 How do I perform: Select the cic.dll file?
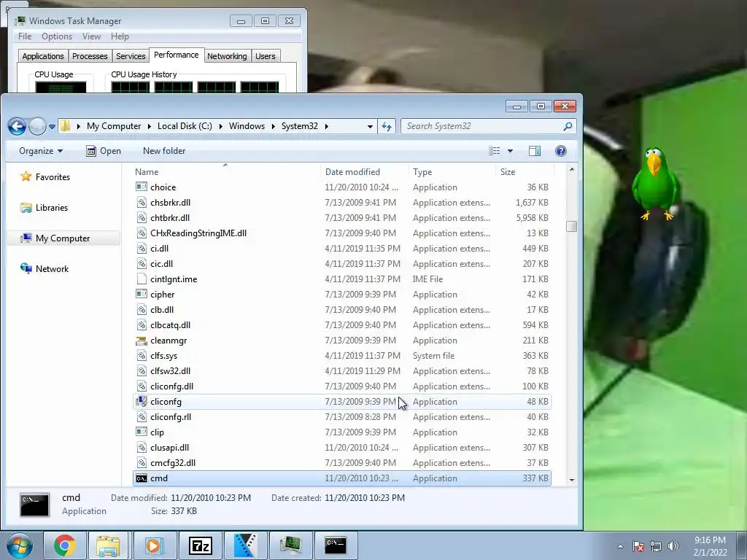(161, 264)
